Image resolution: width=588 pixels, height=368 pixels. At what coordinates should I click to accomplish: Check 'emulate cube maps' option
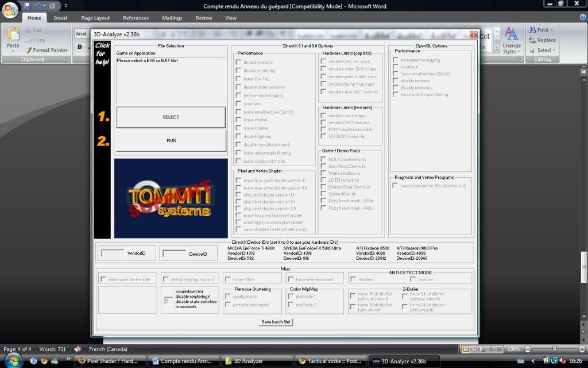(x=323, y=116)
